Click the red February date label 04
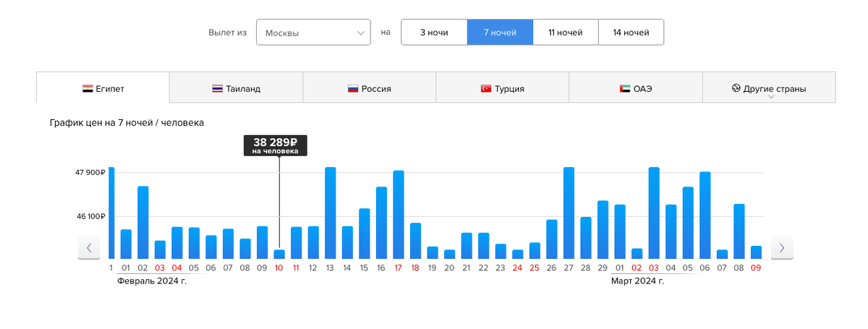The height and width of the screenshot is (329, 868). click(x=177, y=268)
